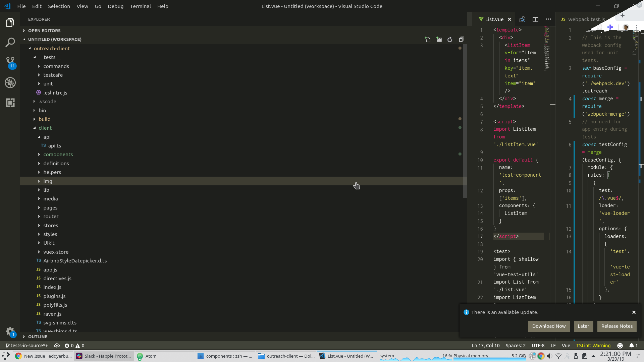The height and width of the screenshot is (362, 644).
Task: Click the TSLint: Warning status item
Action: 593,346
